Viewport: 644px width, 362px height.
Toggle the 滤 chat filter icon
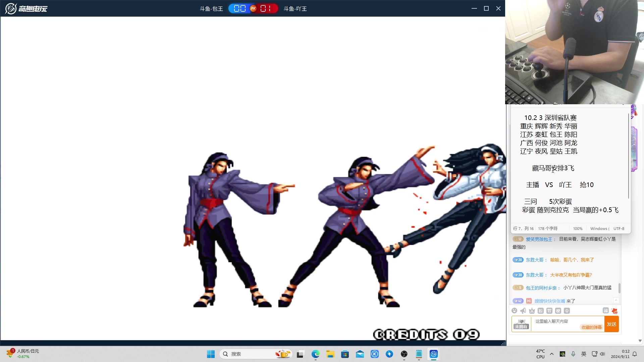click(x=606, y=311)
